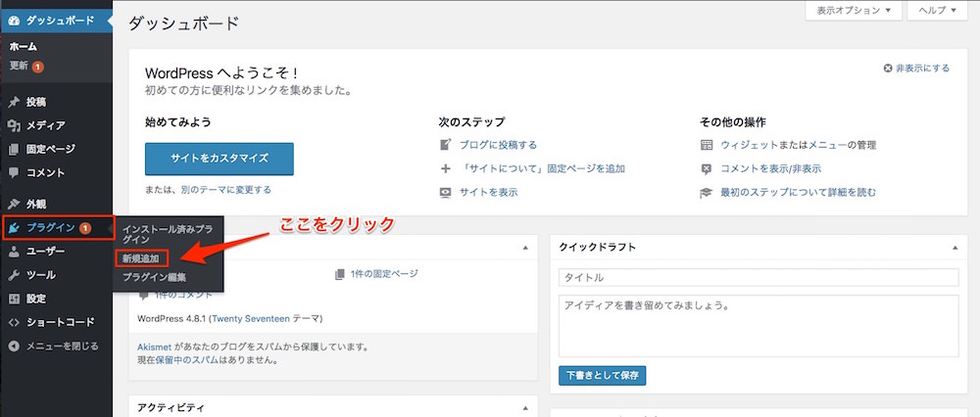Collapse the クイックドラフト panel arrow
Viewport: 980px width, 417px height.
[x=955, y=248]
